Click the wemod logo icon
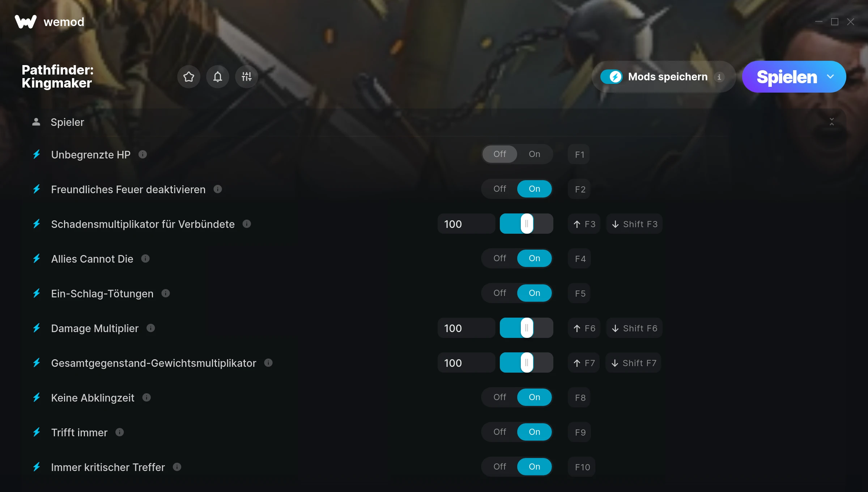Image resolution: width=868 pixels, height=492 pixels. coord(26,22)
